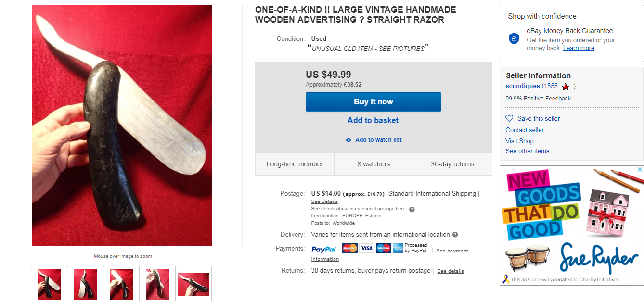Click the eye icon beside Add to watch list

coord(348,140)
